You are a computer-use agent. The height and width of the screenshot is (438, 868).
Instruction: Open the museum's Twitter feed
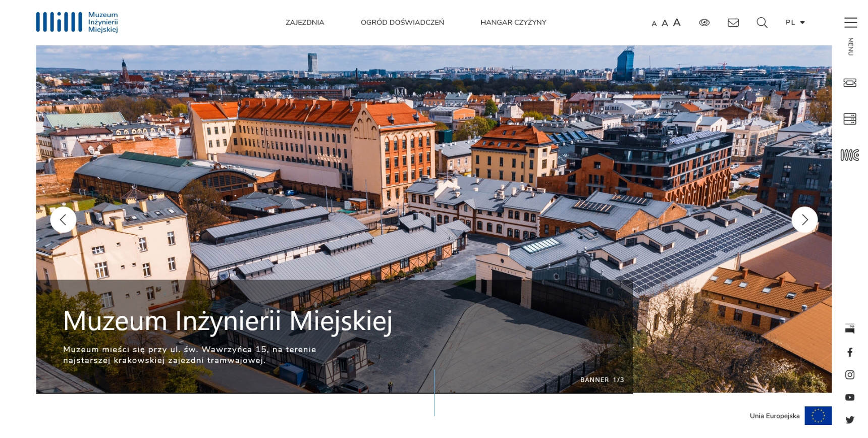(850, 420)
